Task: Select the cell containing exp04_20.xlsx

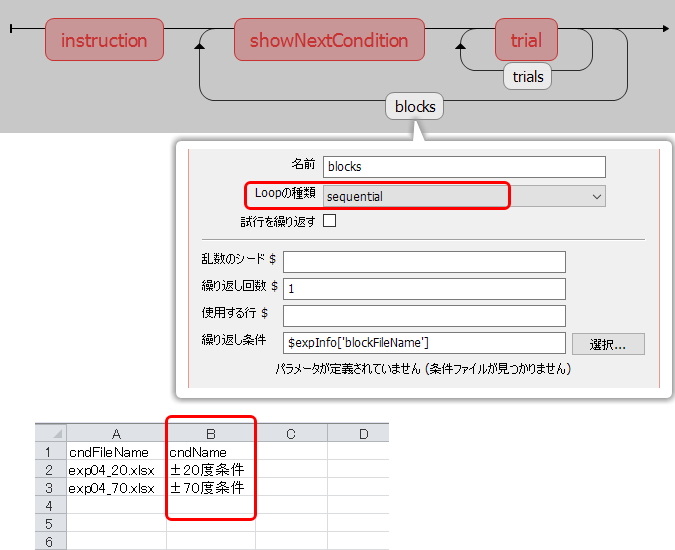Action: (116, 469)
